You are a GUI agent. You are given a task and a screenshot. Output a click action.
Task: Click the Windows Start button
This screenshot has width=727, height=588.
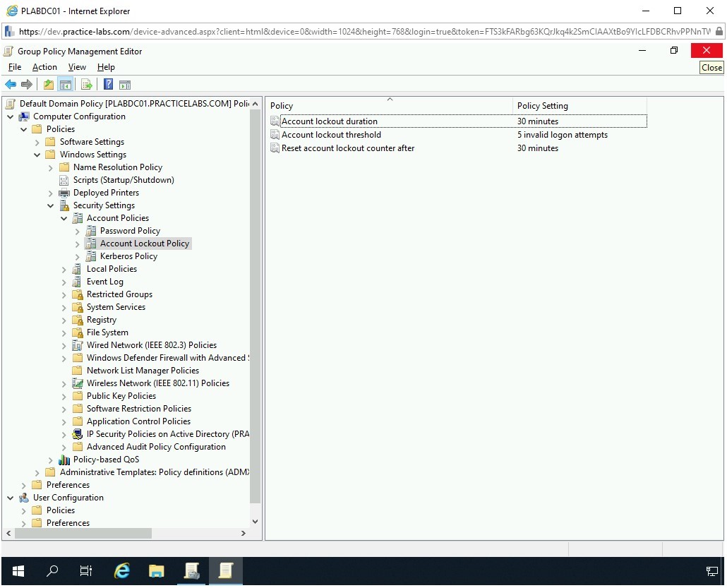pos(18,571)
